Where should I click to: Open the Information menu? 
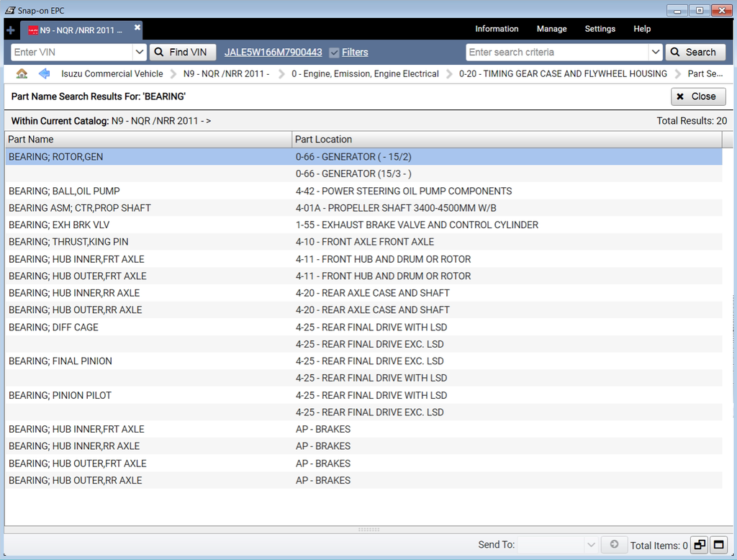(x=497, y=29)
